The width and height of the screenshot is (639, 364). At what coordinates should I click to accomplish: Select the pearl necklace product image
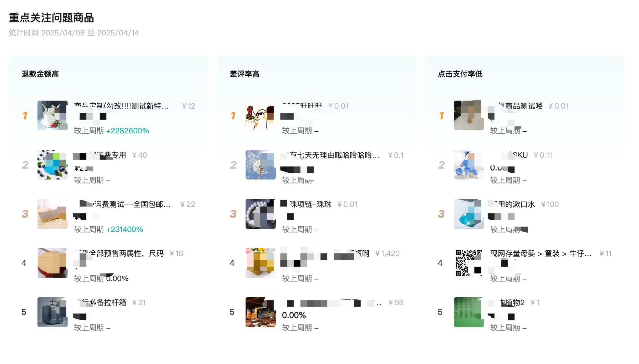click(x=260, y=214)
